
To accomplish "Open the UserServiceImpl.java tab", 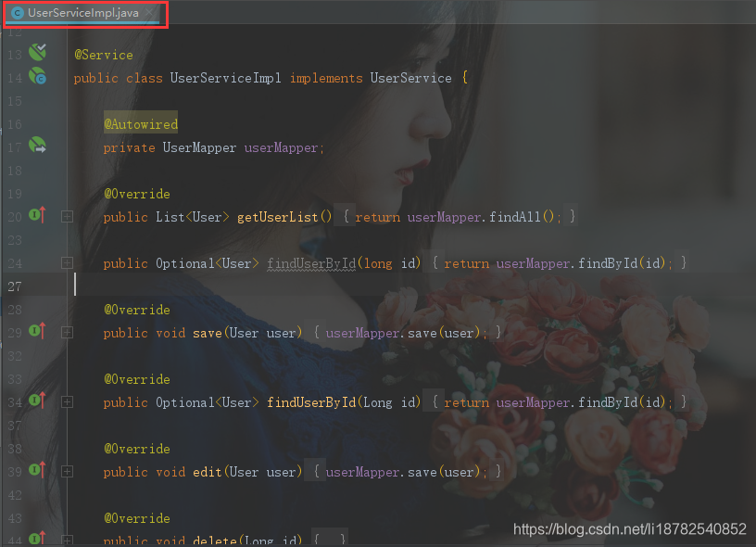I will [x=83, y=13].
